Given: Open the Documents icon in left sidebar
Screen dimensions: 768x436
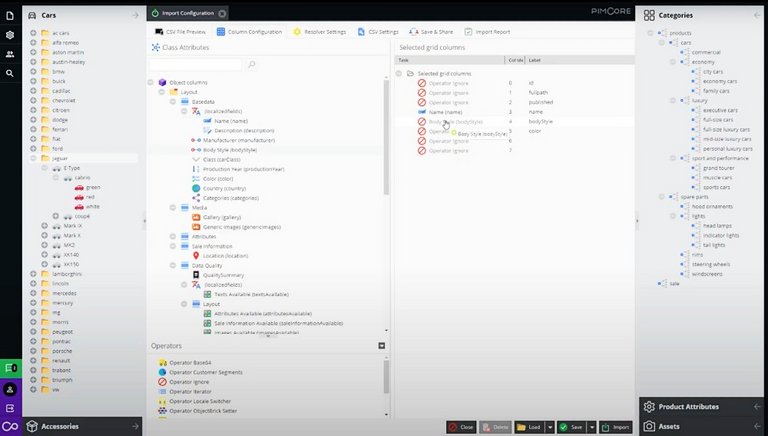Looking at the screenshot, I should [10, 15].
